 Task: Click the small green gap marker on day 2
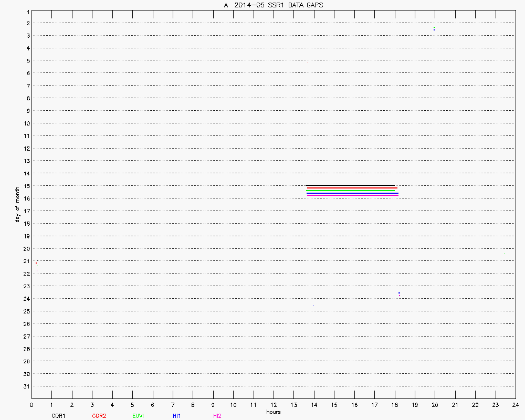[x=434, y=27]
